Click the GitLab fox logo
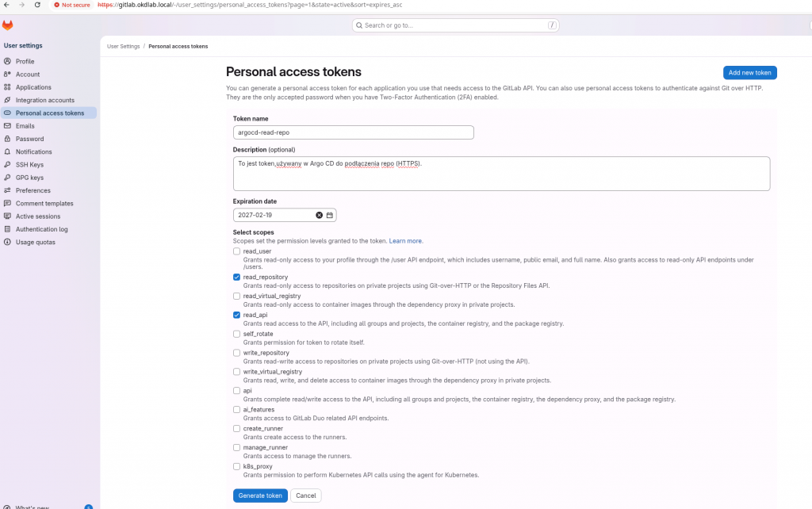 point(8,25)
